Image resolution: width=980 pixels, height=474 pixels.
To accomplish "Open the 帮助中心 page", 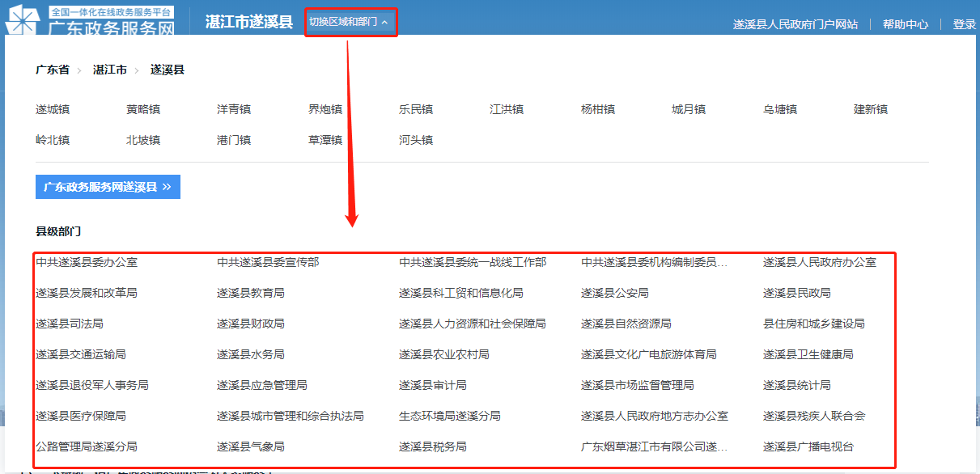I will coord(905,24).
